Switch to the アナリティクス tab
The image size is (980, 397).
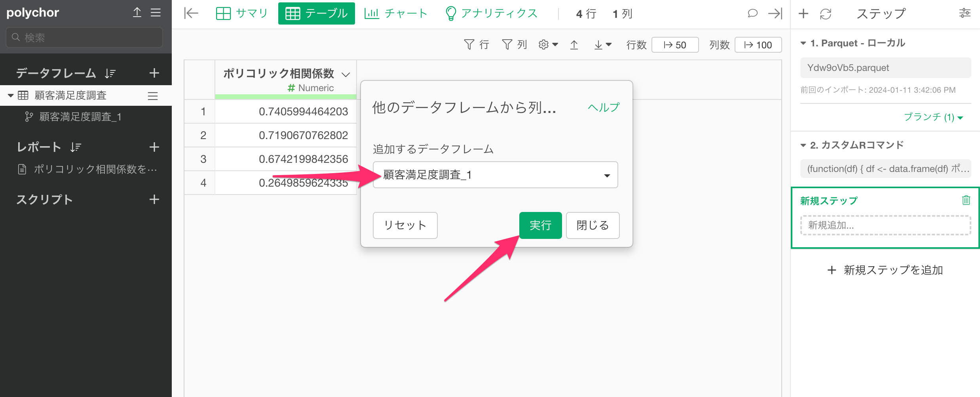(x=492, y=13)
